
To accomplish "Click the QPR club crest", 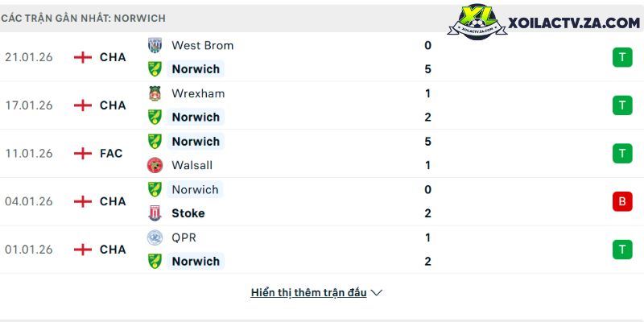I will [x=155, y=237].
